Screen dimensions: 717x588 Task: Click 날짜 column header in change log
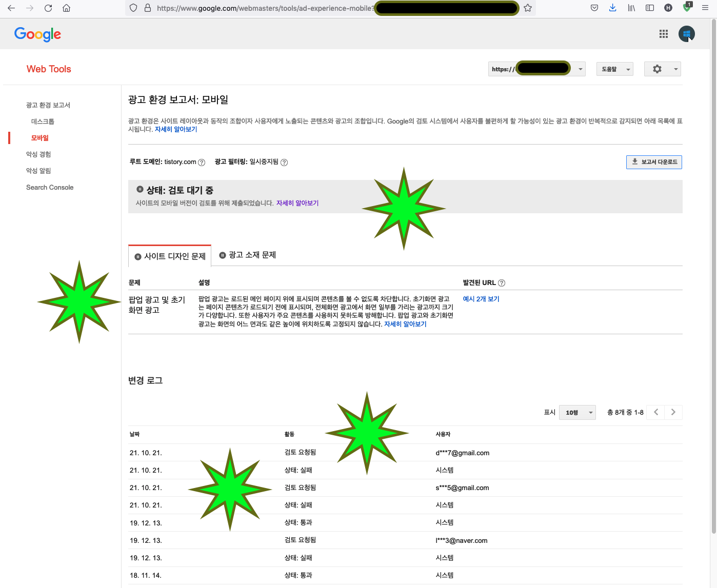pyautogui.click(x=134, y=434)
